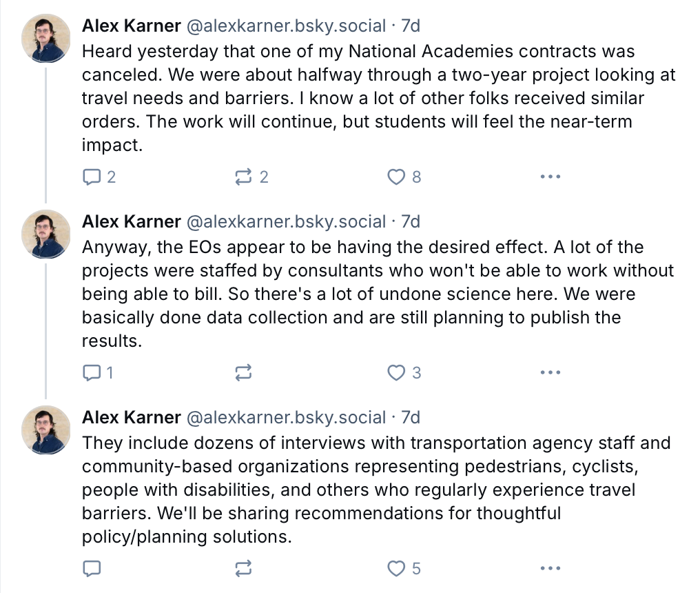Open Alex Karner's avatar on first post
Viewport: 700px width, 593px height.
click(x=46, y=39)
